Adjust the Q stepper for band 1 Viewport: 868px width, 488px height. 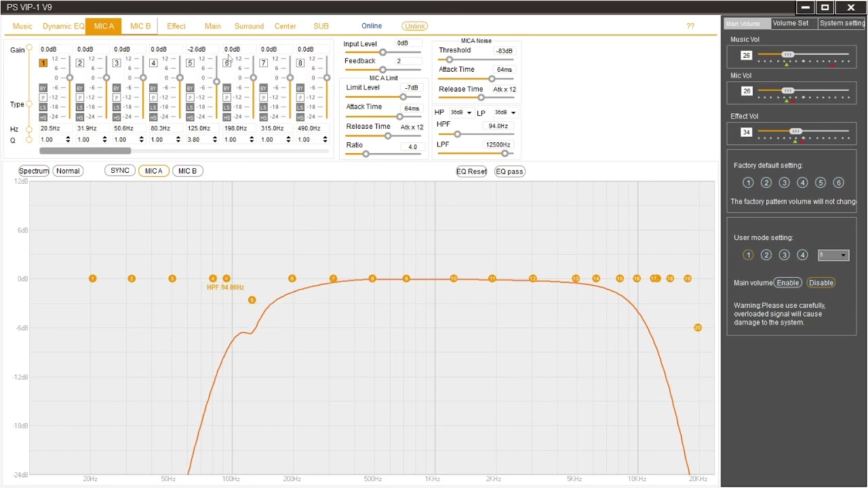coord(68,140)
